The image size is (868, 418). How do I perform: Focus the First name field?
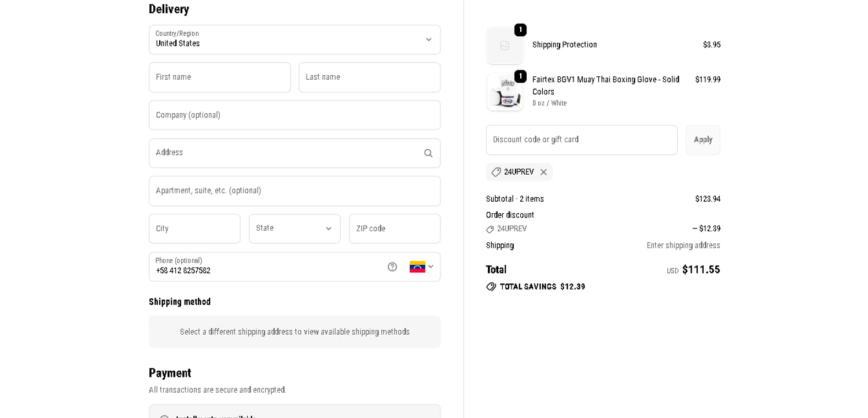219,77
